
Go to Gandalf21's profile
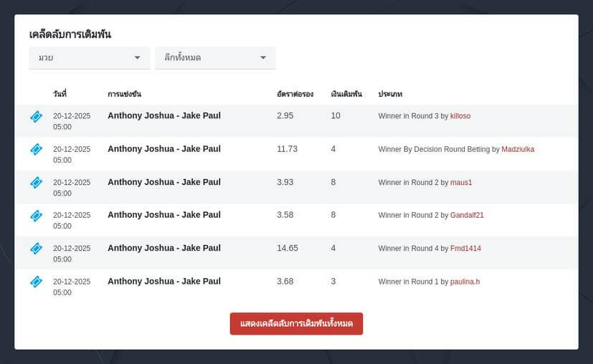click(467, 216)
